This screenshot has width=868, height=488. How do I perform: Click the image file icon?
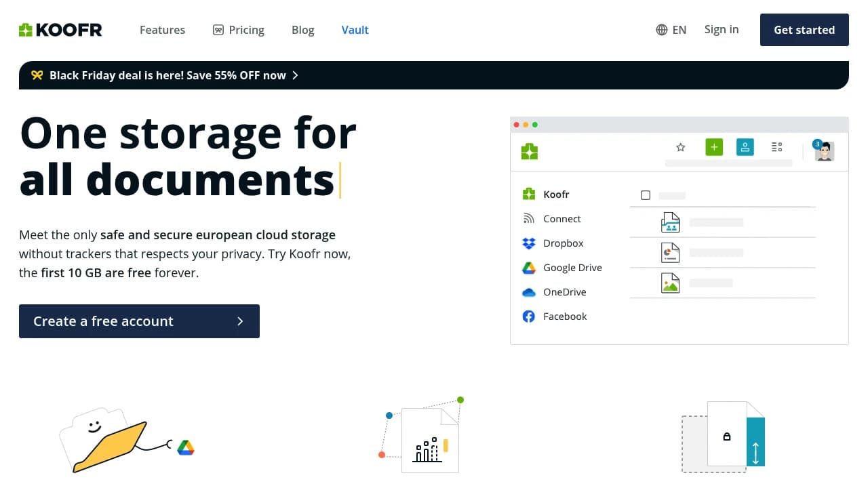pos(670,283)
